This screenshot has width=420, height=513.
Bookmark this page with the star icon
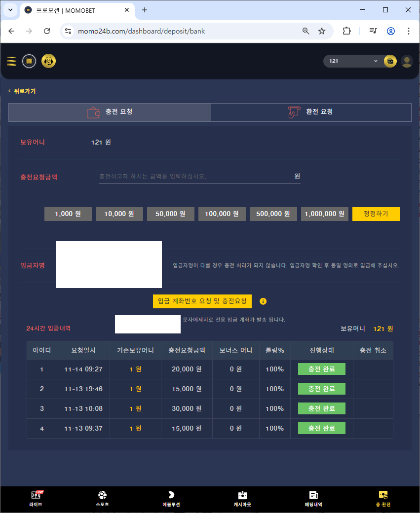point(322,31)
